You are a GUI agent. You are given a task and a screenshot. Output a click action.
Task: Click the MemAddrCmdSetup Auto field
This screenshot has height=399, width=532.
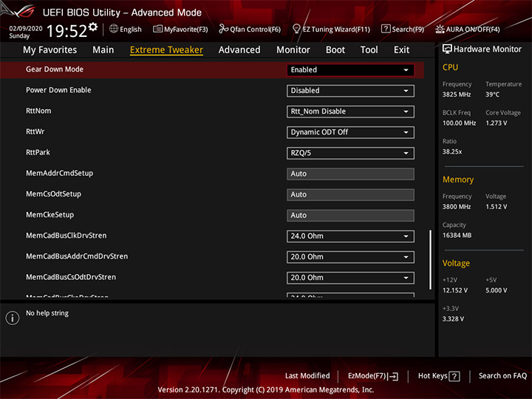(350, 174)
